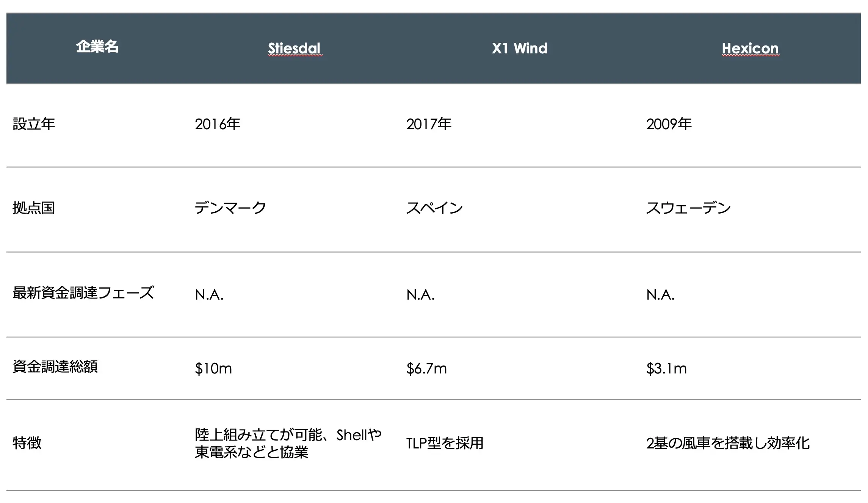The height and width of the screenshot is (503, 868).
Task: Select the スウェーデン cell
Action: click(688, 208)
